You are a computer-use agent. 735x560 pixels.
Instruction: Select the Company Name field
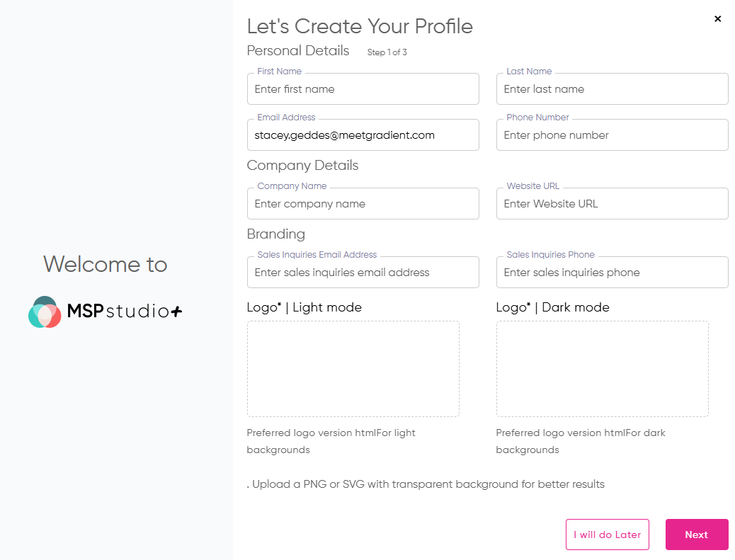click(x=363, y=203)
